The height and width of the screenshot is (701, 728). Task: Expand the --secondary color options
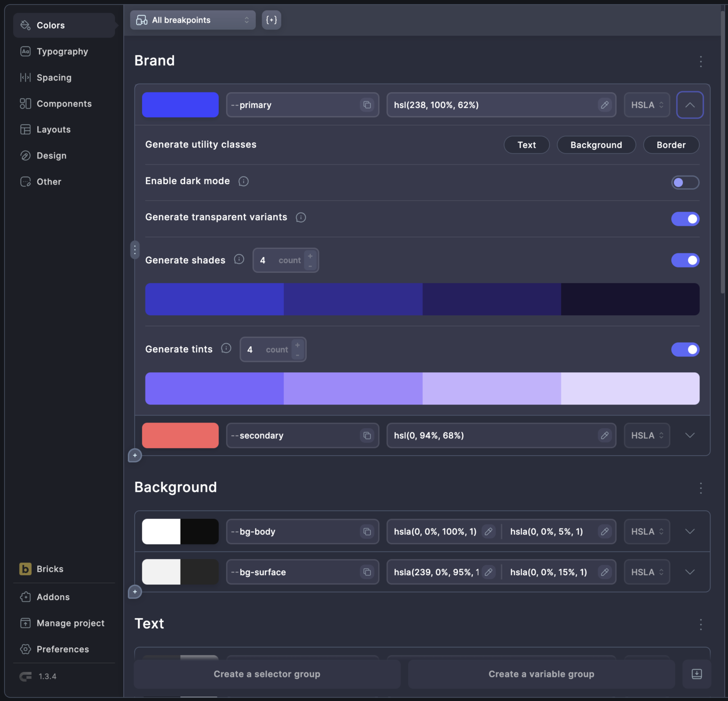[690, 435]
